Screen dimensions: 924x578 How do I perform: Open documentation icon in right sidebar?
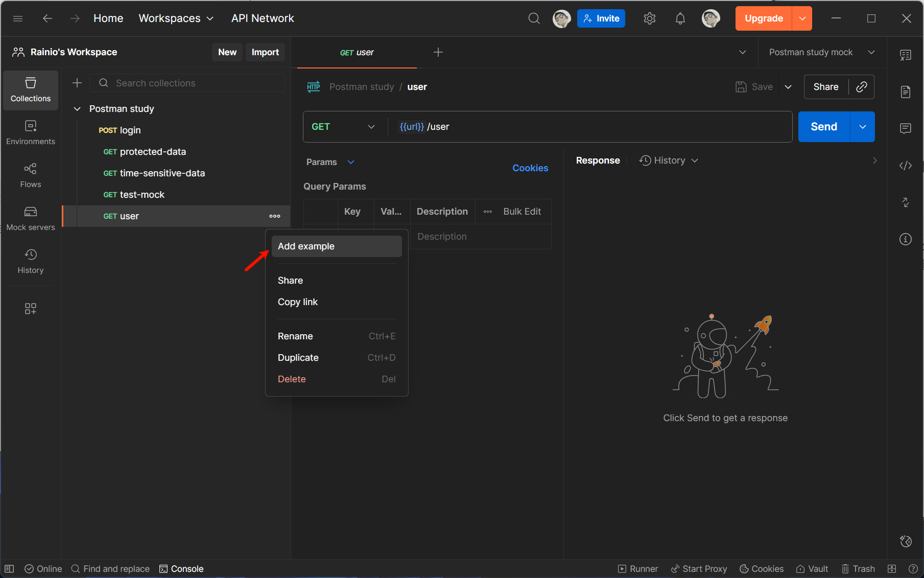(x=906, y=92)
